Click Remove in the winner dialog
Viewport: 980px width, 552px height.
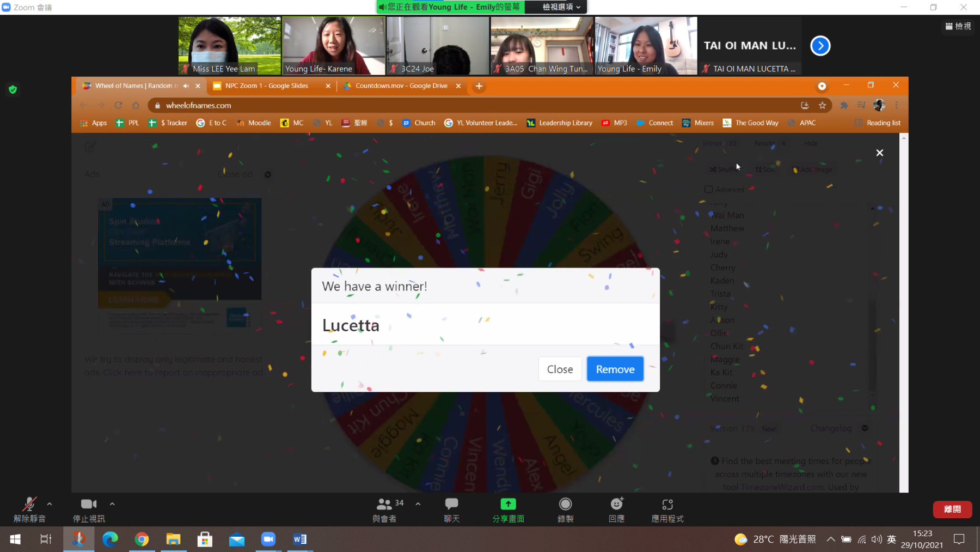pyautogui.click(x=615, y=369)
